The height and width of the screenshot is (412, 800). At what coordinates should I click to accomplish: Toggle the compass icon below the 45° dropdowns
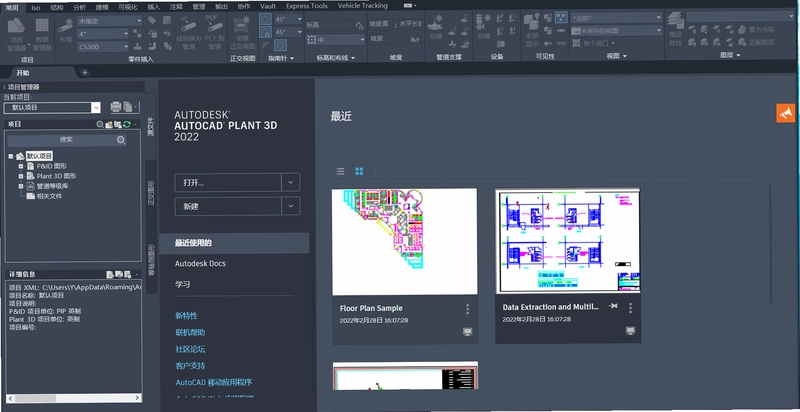pyautogui.click(x=280, y=45)
